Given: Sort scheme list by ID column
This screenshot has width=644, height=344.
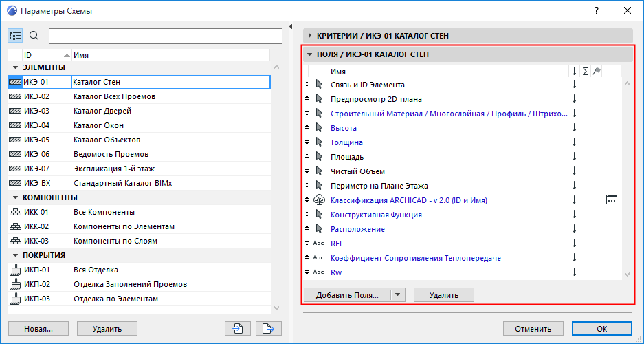Looking at the screenshot, I should coord(47,55).
